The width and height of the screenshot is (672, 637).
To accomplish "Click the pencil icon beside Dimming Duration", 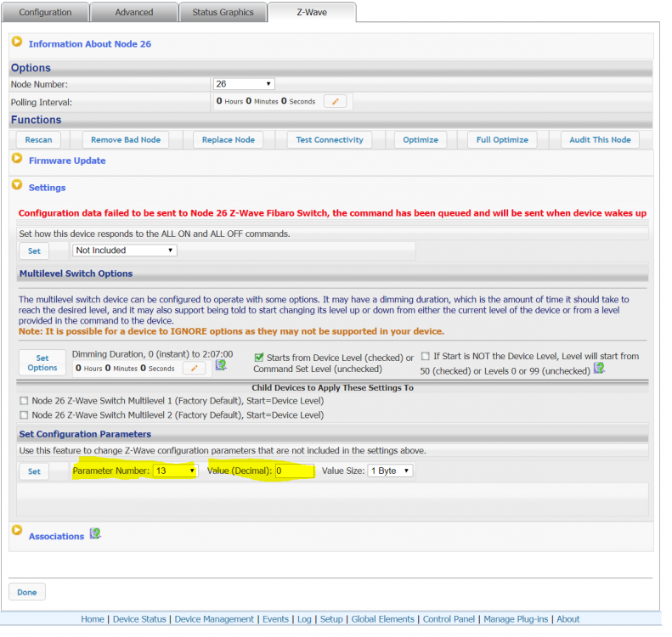I will (x=195, y=368).
